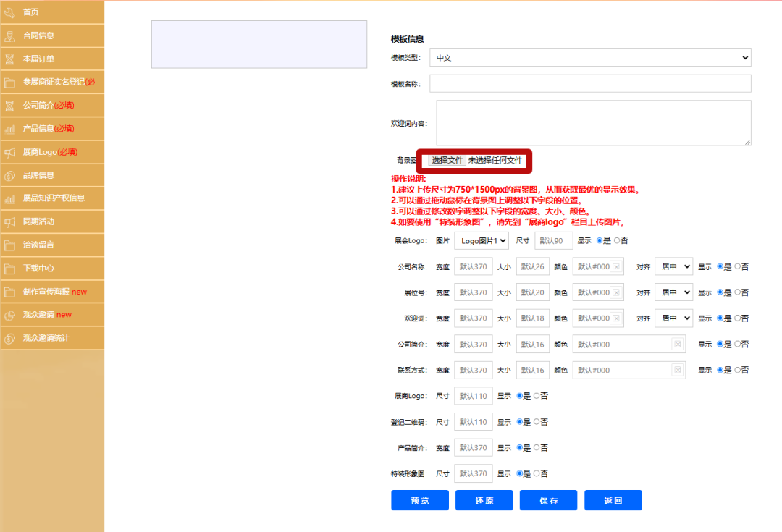
Task: Click the 展会Logo size field 默认90
Action: click(x=554, y=241)
